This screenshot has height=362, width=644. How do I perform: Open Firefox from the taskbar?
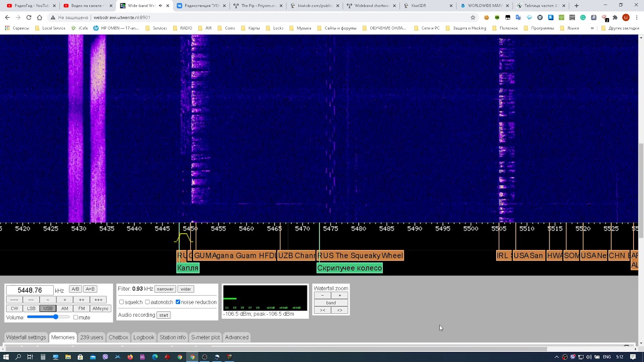click(130, 357)
